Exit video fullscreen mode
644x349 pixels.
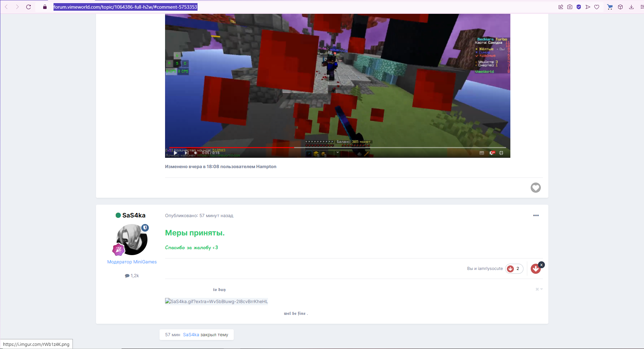501,153
